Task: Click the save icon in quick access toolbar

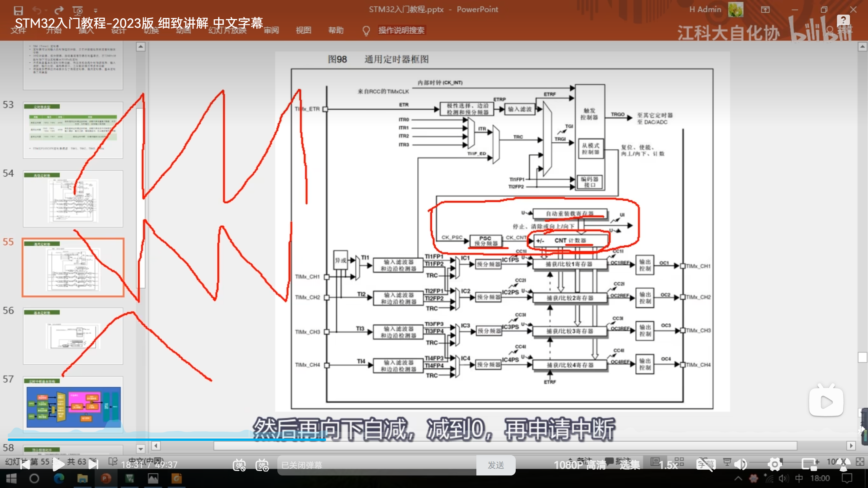Action: coord(18,10)
